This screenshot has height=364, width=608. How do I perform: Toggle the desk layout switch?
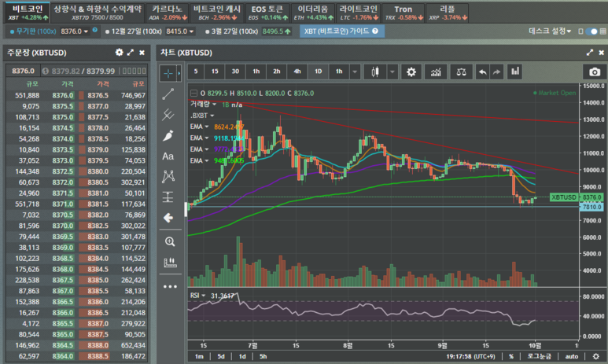pos(591,31)
